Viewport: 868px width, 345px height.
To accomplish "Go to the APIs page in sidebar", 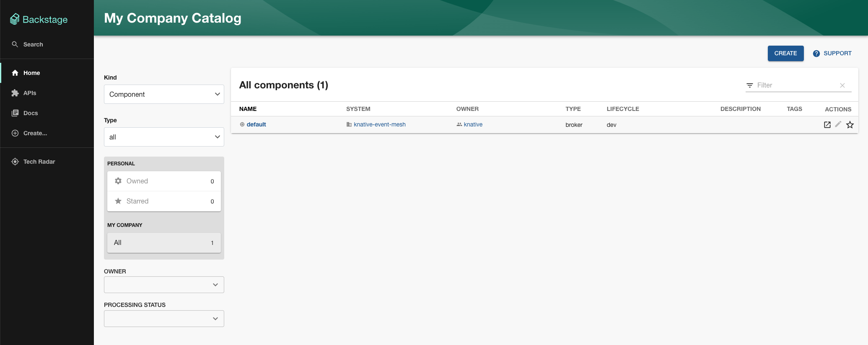I will click(29, 93).
